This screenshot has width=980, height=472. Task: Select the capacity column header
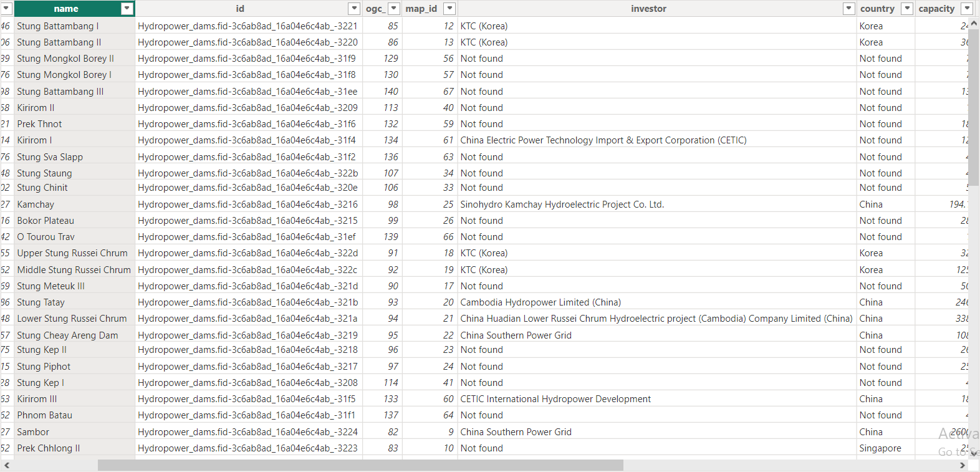[x=937, y=9]
